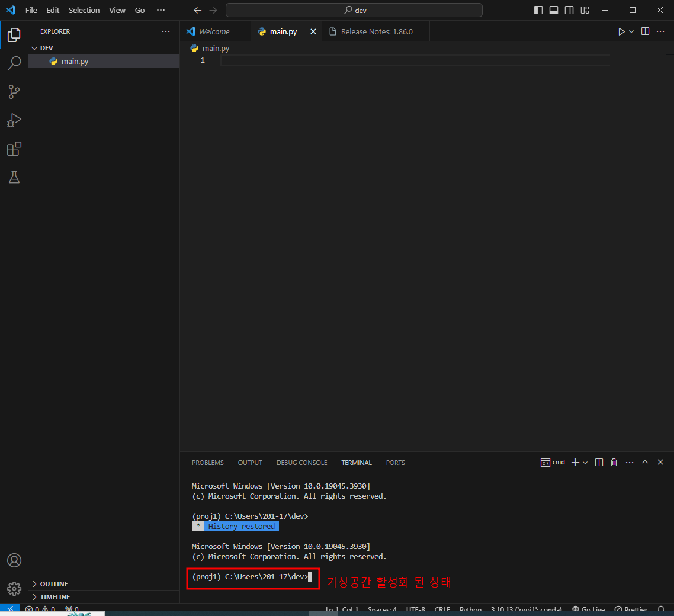
Task: Expand the TIMELINE section
Action: pyautogui.click(x=104, y=596)
